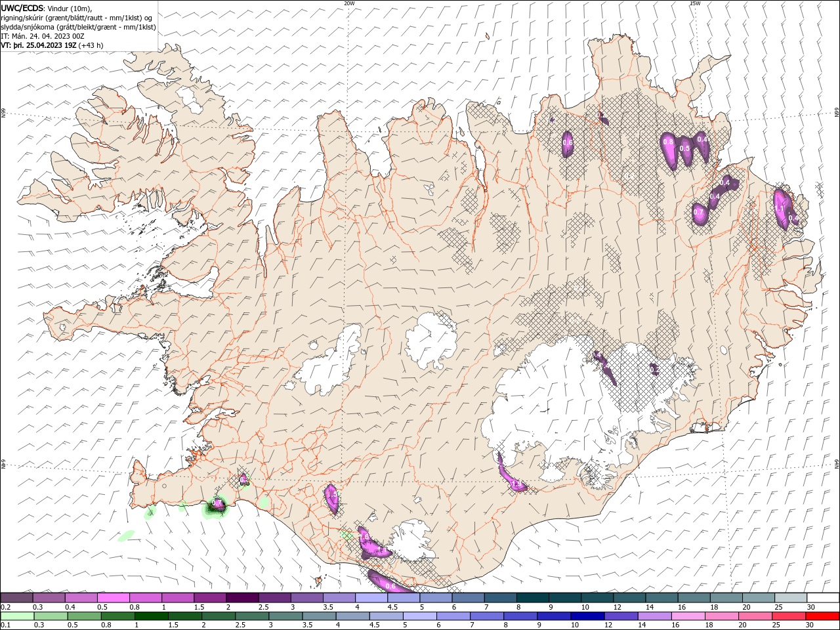Image resolution: width=840 pixels, height=630 pixels.
Task: Click the '4.5' label under snow legend
Action: 392,607
